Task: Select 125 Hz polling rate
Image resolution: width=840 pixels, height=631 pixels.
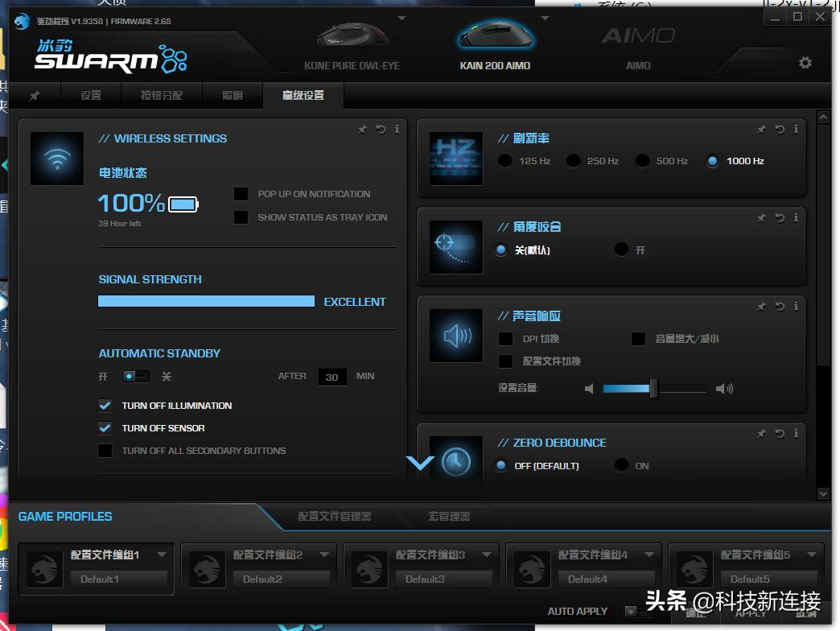Action: pyautogui.click(x=504, y=161)
